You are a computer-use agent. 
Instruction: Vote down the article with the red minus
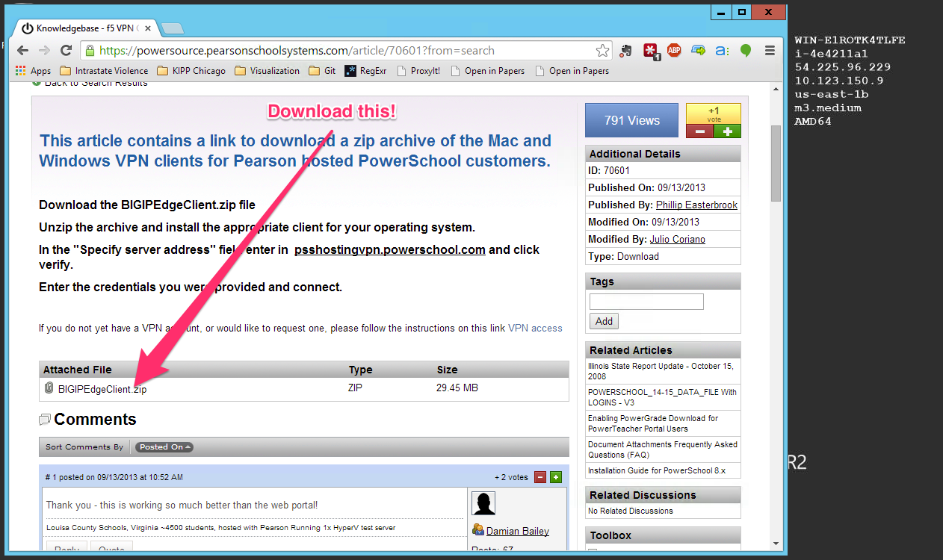(699, 131)
